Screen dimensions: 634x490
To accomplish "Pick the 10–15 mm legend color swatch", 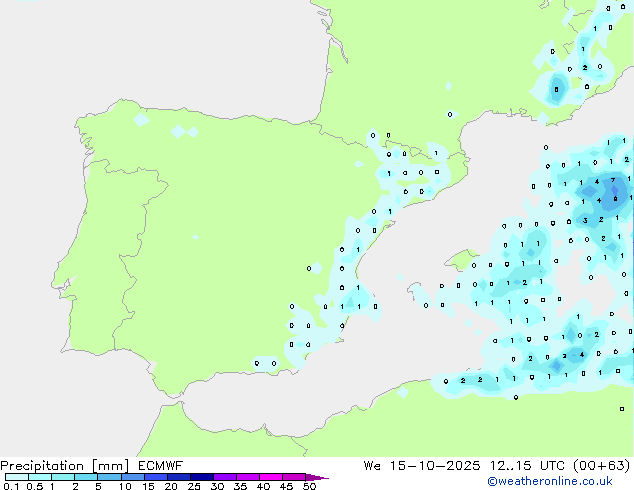I will pyautogui.click(x=132, y=477).
